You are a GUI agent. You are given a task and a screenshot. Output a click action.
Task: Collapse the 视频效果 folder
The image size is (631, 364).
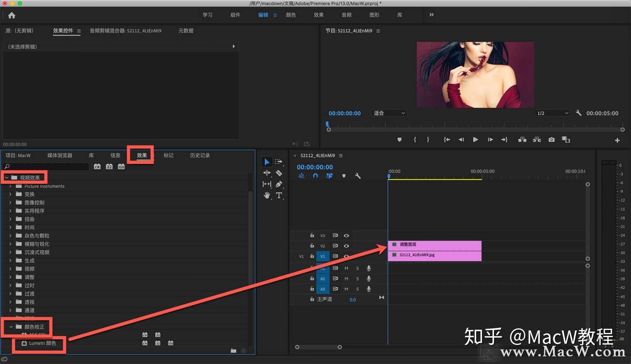tap(6, 177)
